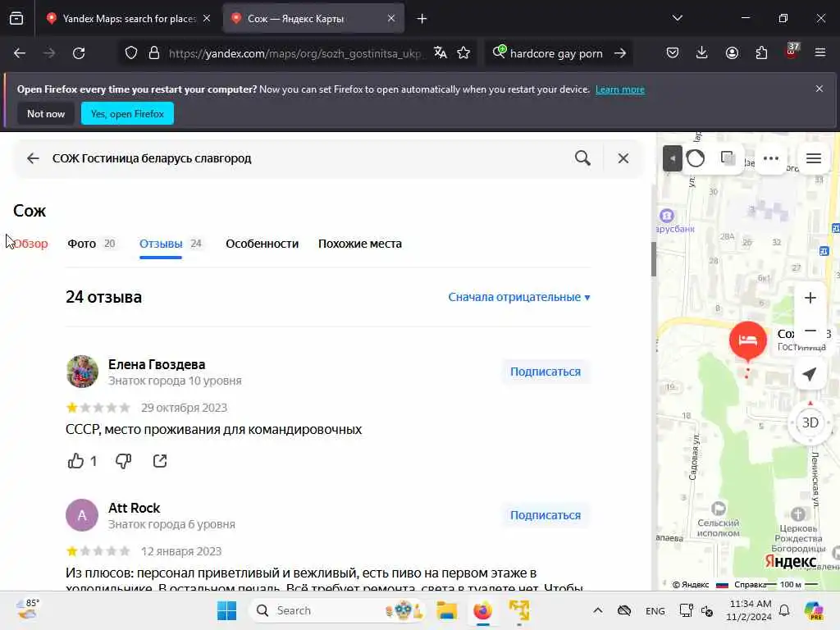The height and width of the screenshot is (630, 840).
Task: Open the review sorting dropdown Сначала отрицательные
Action: pos(519,297)
